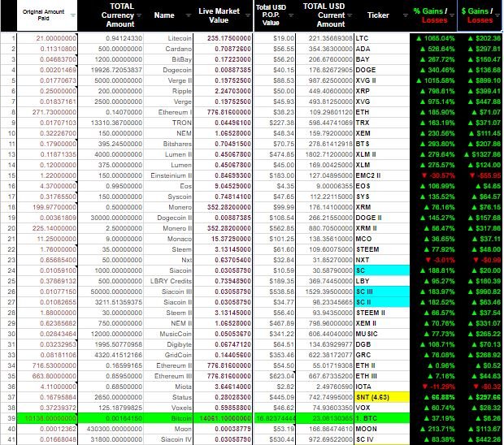Click the 14061.10000000 live market value cell
The height and width of the screenshot is (445, 504).
(223, 418)
